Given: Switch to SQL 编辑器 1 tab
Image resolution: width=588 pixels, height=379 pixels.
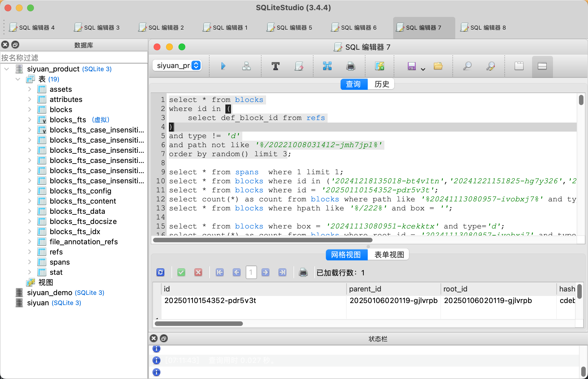Looking at the screenshot, I should click(x=225, y=28).
